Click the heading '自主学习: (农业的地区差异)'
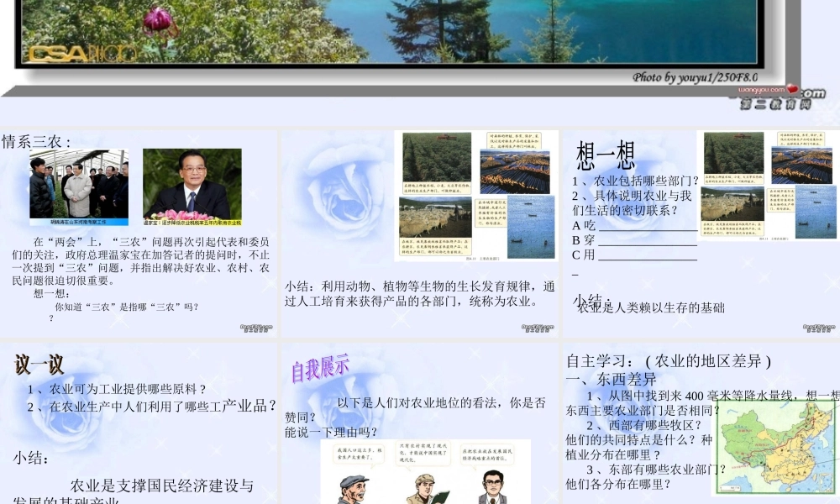The width and height of the screenshot is (840, 504). 669,361
